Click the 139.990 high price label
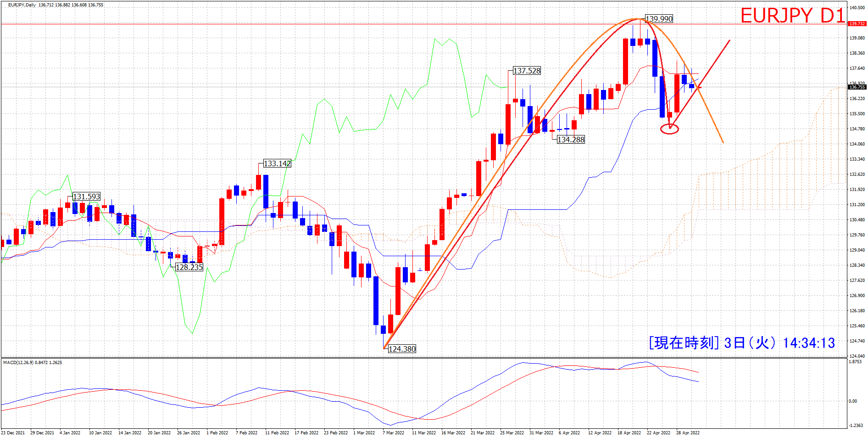Image resolution: width=868 pixels, height=438 pixels. pyautogui.click(x=659, y=19)
